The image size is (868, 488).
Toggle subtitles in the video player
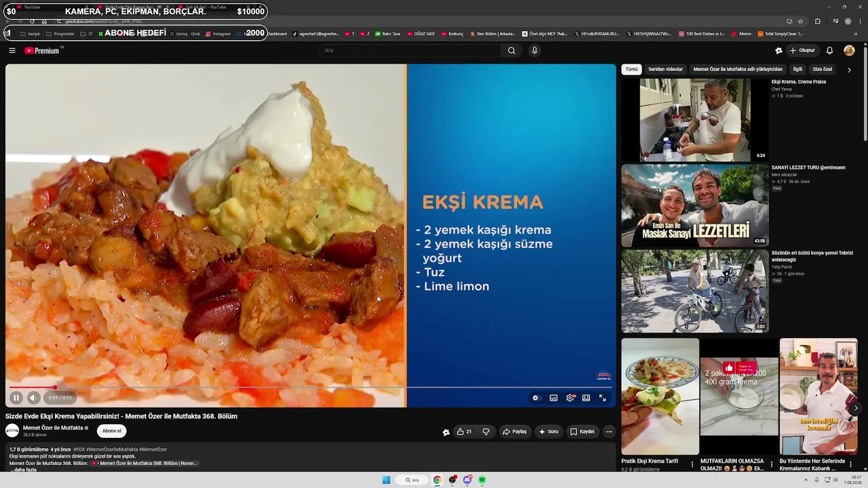(553, 398)
